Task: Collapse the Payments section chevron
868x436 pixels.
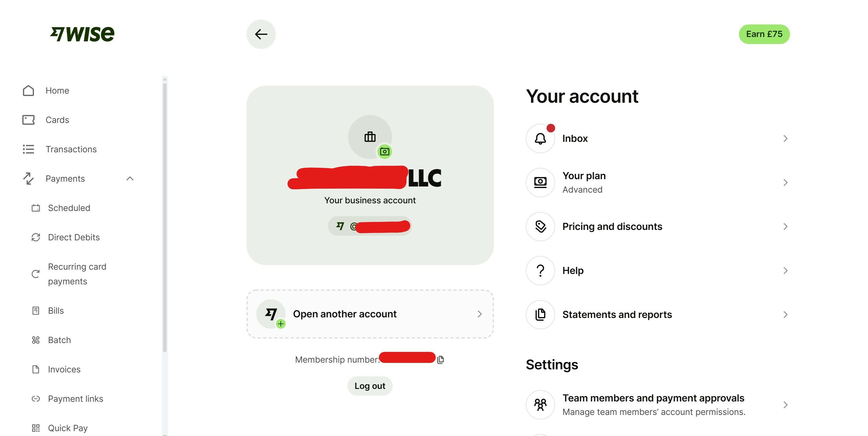Action: point(130,179)
